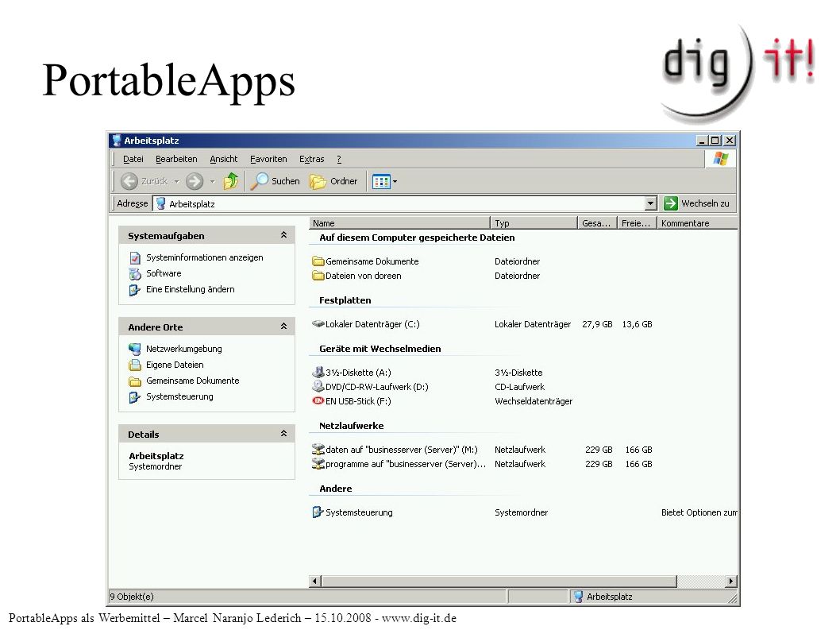Toggle the Ordner folders pane
Viewport: 840px width, 630px height.
333,181
